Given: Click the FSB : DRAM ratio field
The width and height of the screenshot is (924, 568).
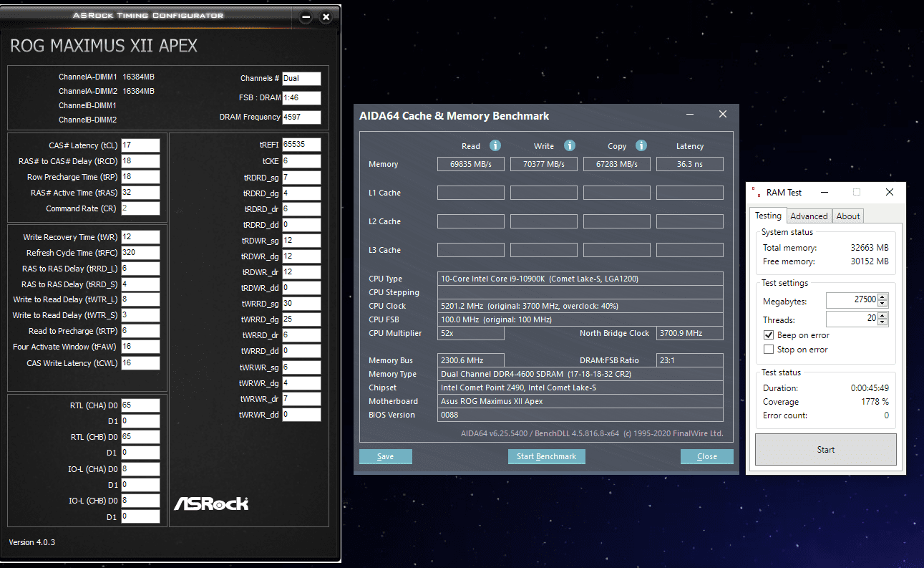Looking at the screenshot, I should pyautogui.click(x=301, y=98).
